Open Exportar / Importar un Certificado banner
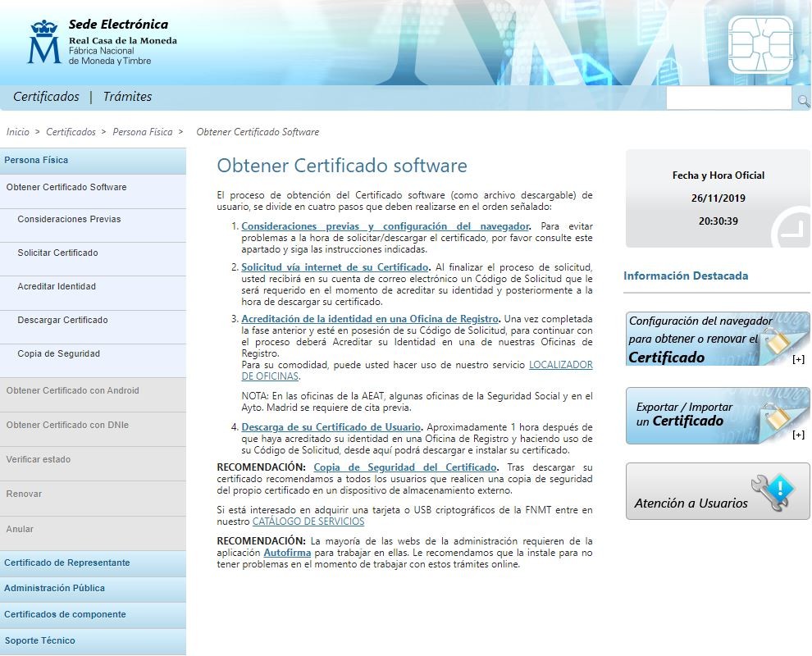This screenshot has height=656, width=812. [x=717, y=415]
